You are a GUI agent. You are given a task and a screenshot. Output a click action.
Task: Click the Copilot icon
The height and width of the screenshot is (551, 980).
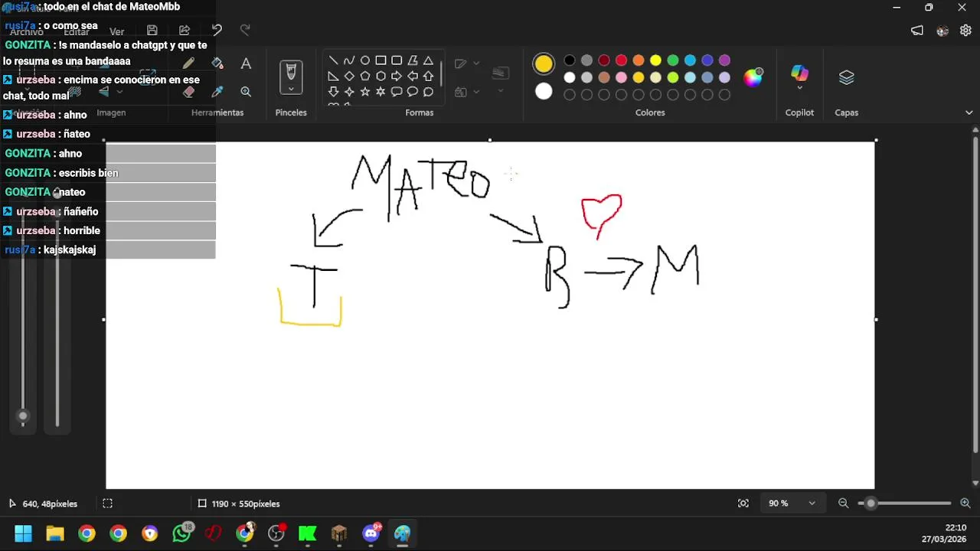[799, 73]
